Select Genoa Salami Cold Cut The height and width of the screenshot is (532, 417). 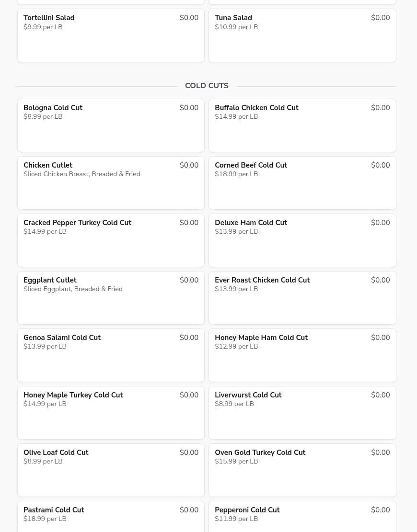click(x=111, y=355)
